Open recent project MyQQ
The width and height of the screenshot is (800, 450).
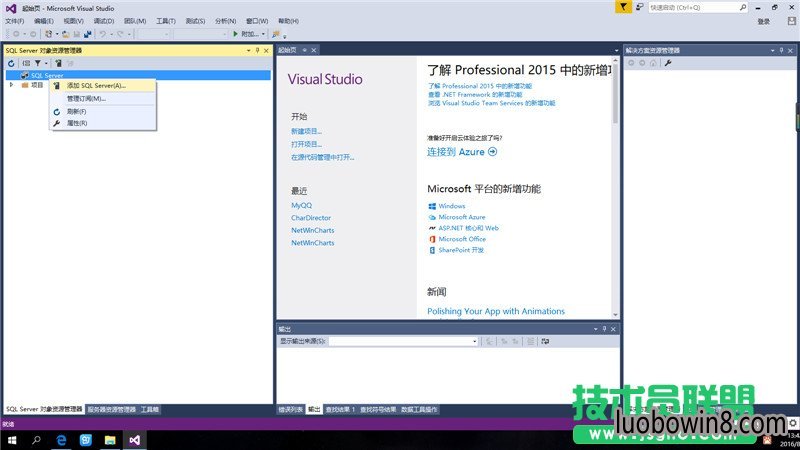302,205
